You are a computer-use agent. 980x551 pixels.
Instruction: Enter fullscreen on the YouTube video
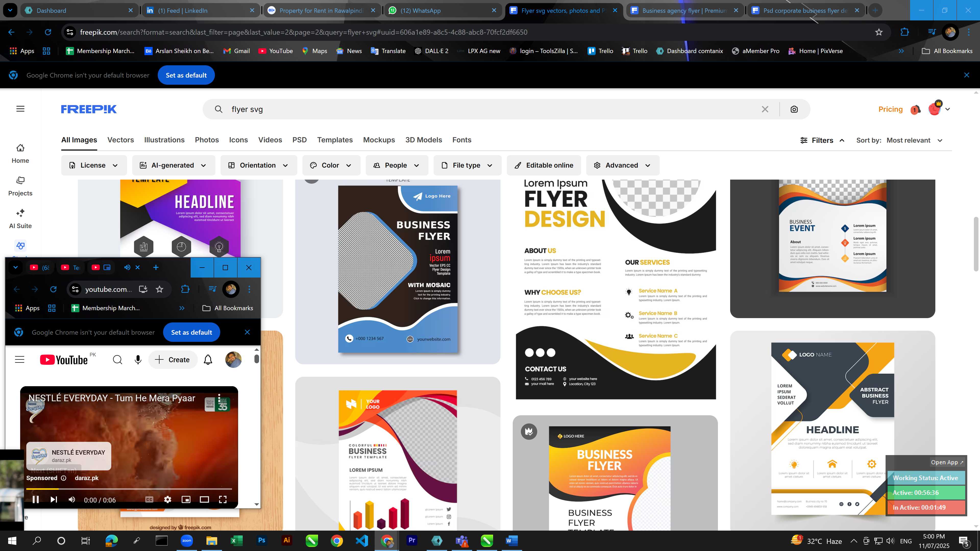click(223, 500)
